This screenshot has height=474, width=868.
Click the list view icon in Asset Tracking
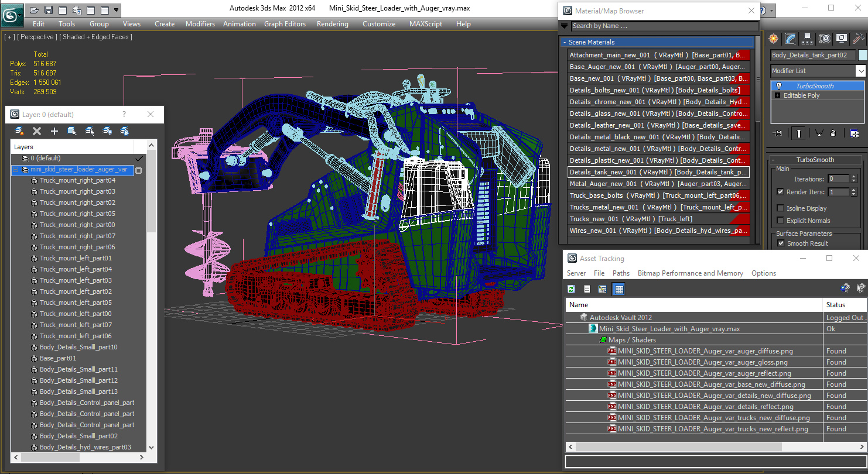pos(586,289)
